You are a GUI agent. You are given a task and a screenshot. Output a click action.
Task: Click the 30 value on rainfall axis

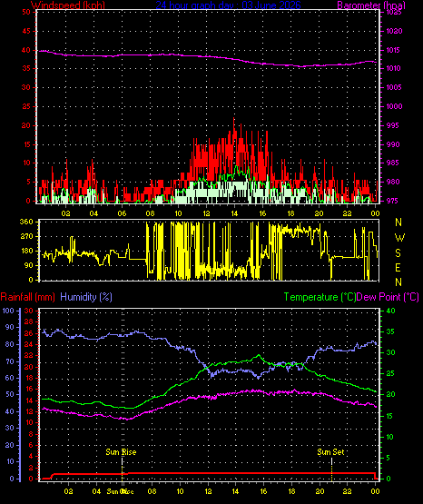point(28,311)
